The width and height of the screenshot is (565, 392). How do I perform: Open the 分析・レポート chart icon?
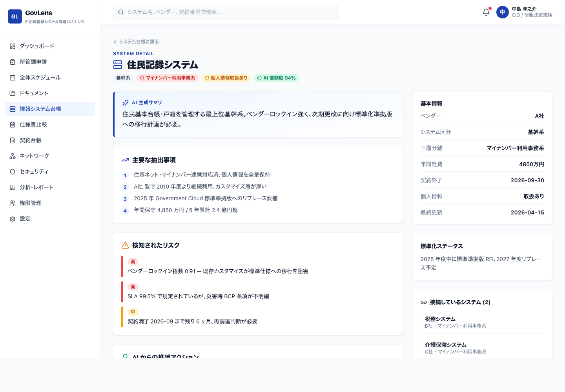[x=12, y=187]
